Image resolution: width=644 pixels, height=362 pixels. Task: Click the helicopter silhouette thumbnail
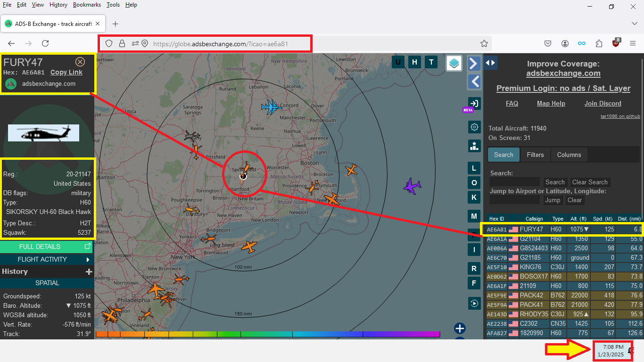(43, 133)
